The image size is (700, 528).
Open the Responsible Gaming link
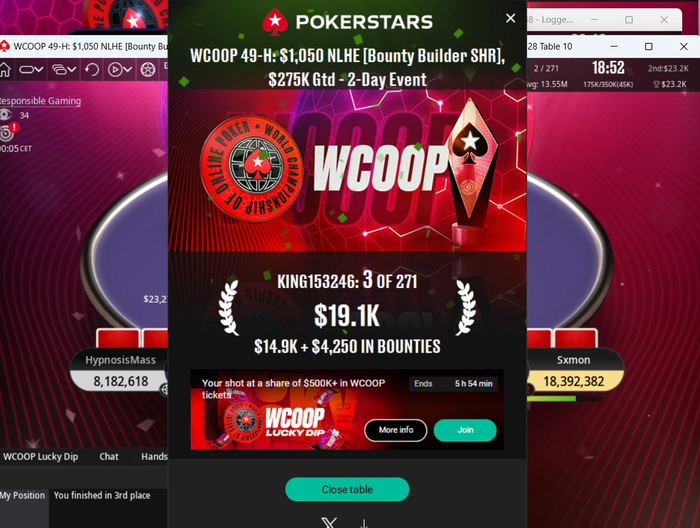[x=40, y=101]
